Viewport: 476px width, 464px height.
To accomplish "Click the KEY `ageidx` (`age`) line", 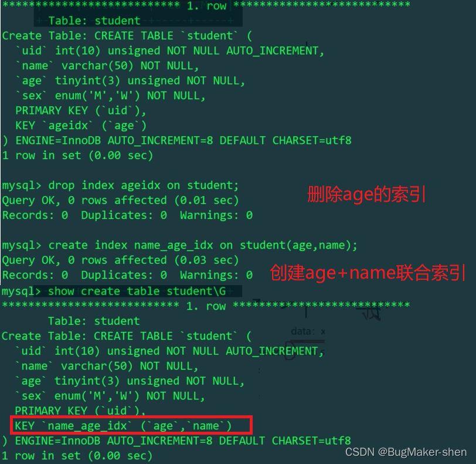I will [81, 126].
